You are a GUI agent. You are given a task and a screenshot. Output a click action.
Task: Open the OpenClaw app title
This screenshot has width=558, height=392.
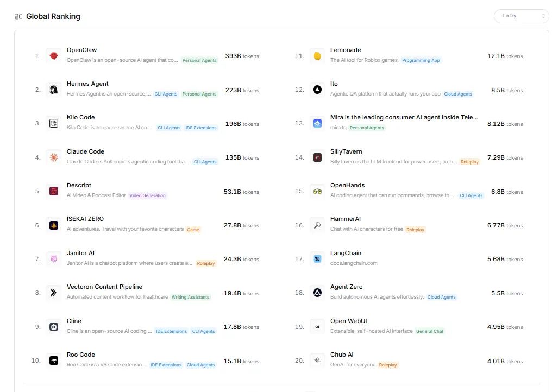pyautogui.click(x=81, y=50)
